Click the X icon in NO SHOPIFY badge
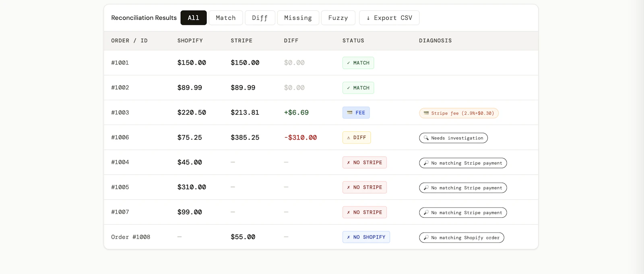644x274 pixels. tap(349, 237)
